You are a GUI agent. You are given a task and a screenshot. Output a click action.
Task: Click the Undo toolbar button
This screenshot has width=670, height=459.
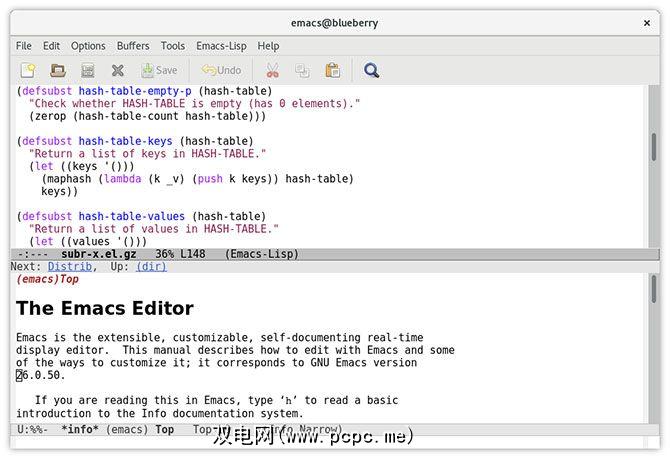221,70
